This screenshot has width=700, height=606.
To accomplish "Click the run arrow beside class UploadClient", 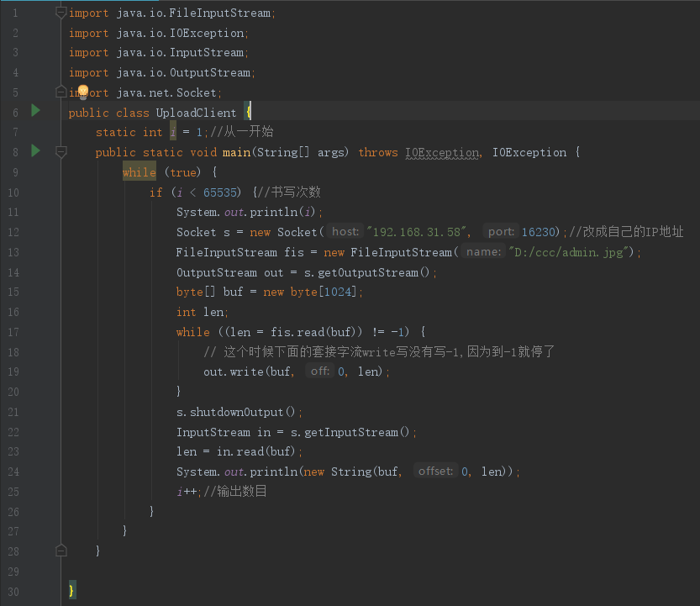I will pos(35,110).
